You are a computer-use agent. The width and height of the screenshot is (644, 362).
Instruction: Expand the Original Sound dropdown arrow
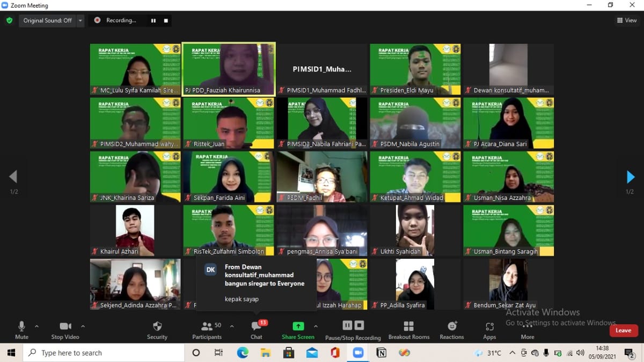coord(80,20)
